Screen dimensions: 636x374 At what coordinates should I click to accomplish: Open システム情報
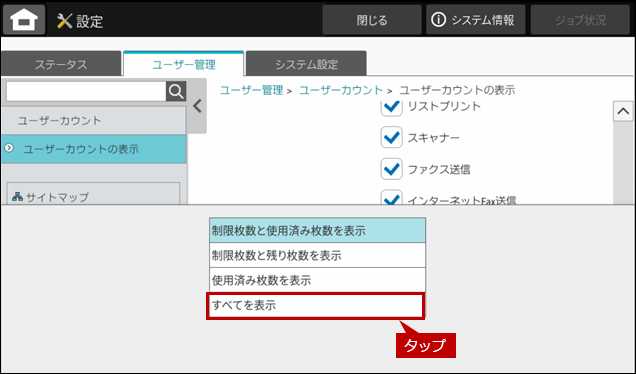pyautogui.click(x=475, y=20)
